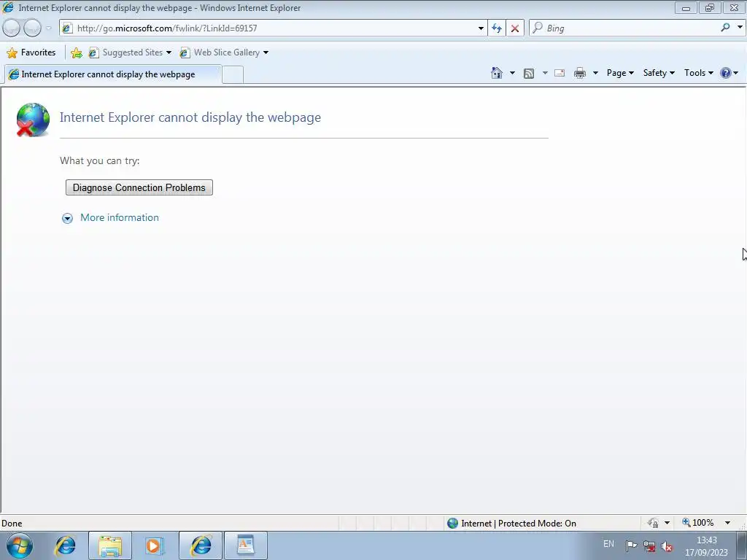Click the Back navigation button

point(12,28)
